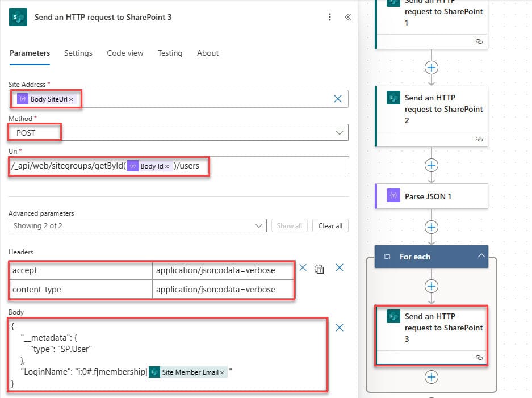Click connection link icon on HTTP request 2 card

click(479, 139)
